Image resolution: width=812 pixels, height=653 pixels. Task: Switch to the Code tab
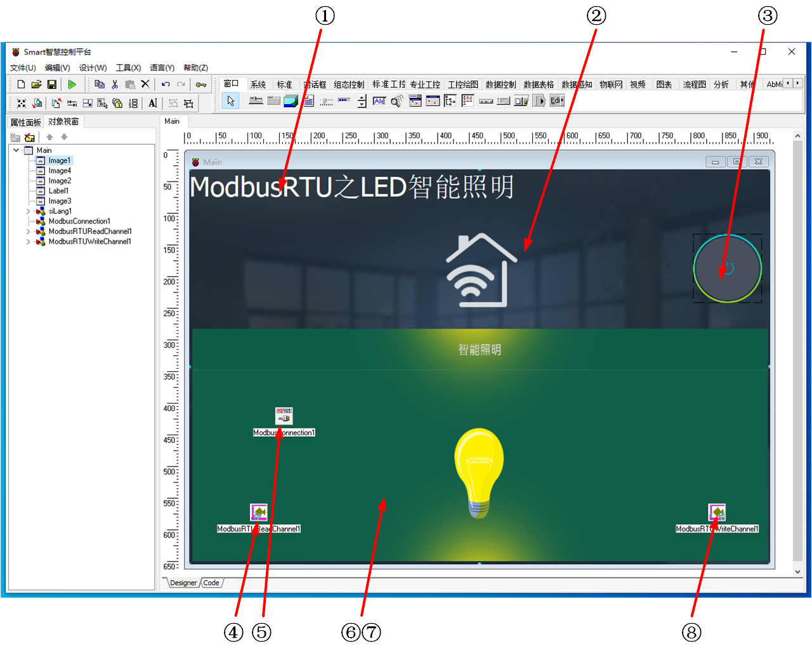pos(211,583)
